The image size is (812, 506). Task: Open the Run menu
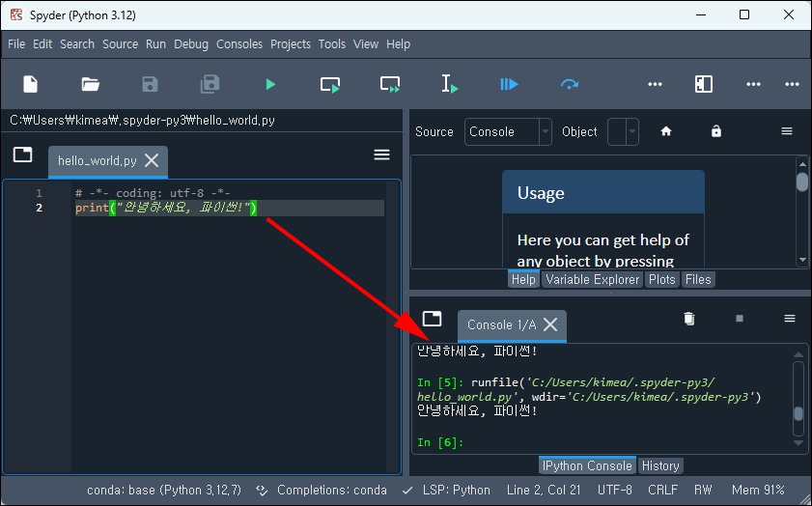pyautogui.click(x=155, y=44)
